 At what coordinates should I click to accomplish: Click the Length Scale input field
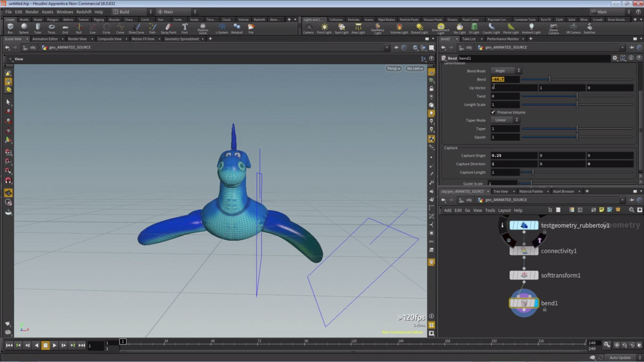pyautogui.click(x=505, y=105)
